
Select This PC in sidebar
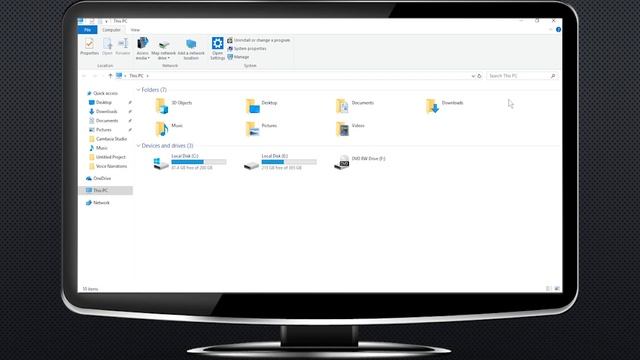point(105,190)
